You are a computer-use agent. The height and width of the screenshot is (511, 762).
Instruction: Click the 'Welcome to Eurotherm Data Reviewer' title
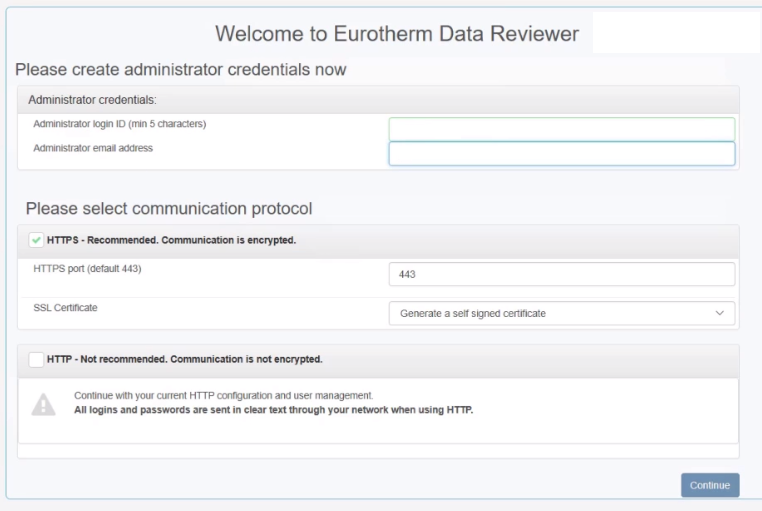pyautogui.click(x=397, y=34)
